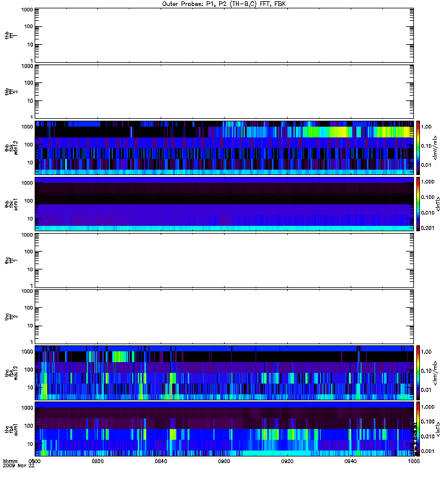The image size is (448, 478).
Task: Click the '0900' time axis label
Action: pos(224,461)
